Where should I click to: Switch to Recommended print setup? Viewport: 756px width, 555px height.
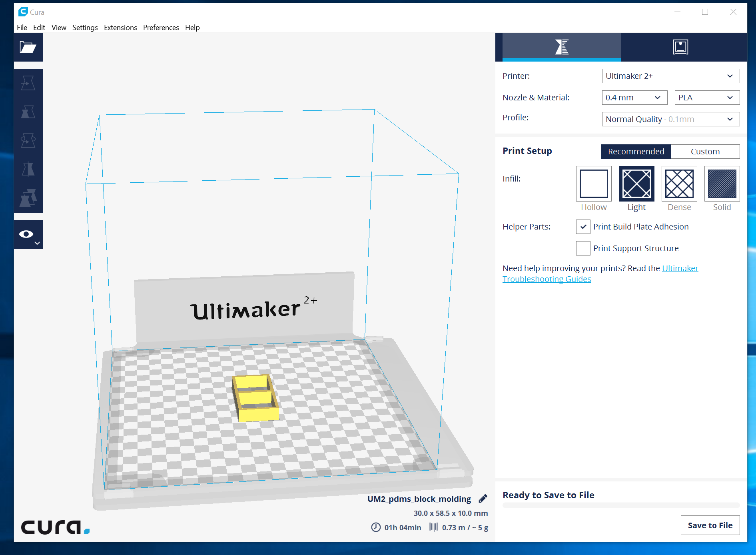pos(636,152)
